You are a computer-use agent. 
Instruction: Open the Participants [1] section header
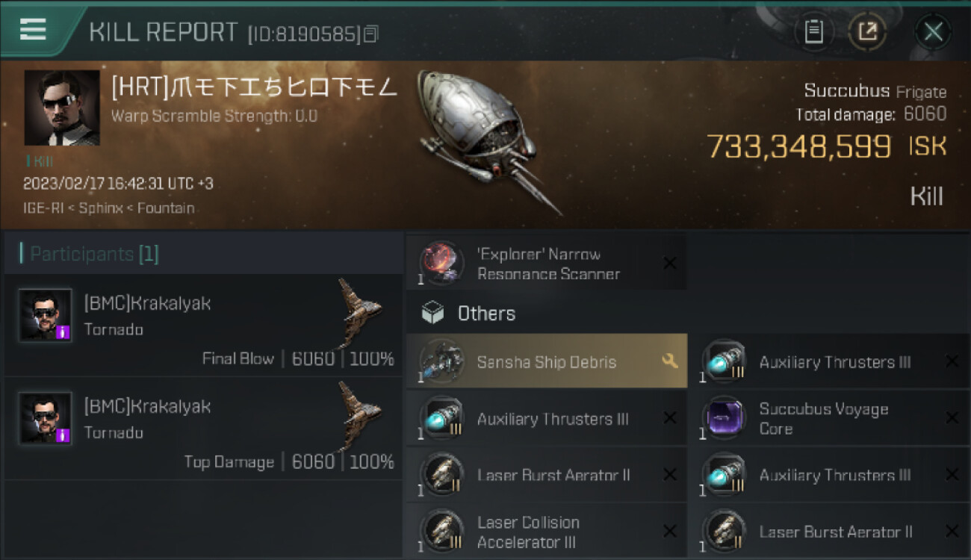[203, 254]
